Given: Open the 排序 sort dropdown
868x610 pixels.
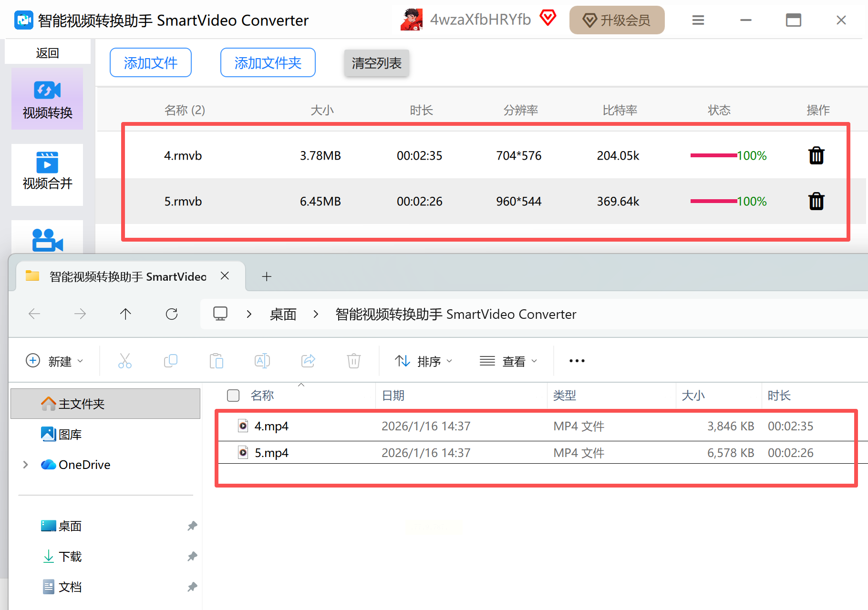Looking at the screenshot, I should point(424,361).
